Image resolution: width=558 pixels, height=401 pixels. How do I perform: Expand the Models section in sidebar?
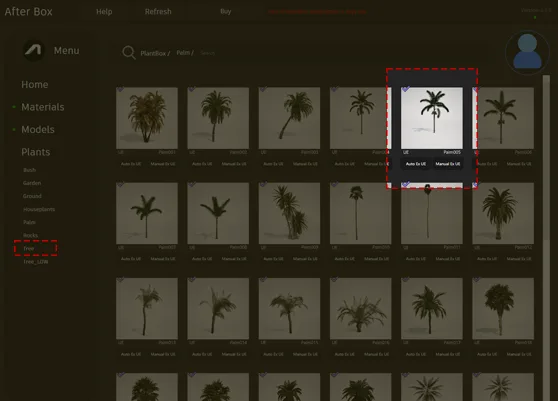click(38, 130)
